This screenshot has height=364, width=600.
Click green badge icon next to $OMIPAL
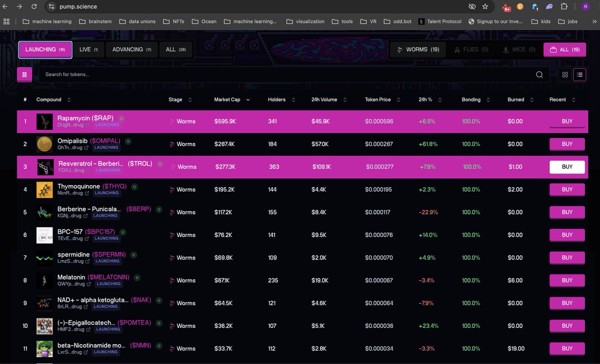(128, 141)
